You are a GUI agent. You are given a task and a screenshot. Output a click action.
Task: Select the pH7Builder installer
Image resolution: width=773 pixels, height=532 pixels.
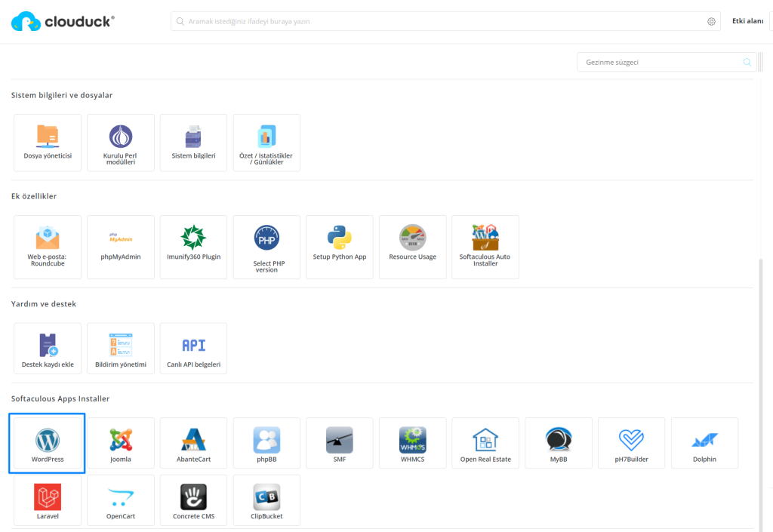632,443
